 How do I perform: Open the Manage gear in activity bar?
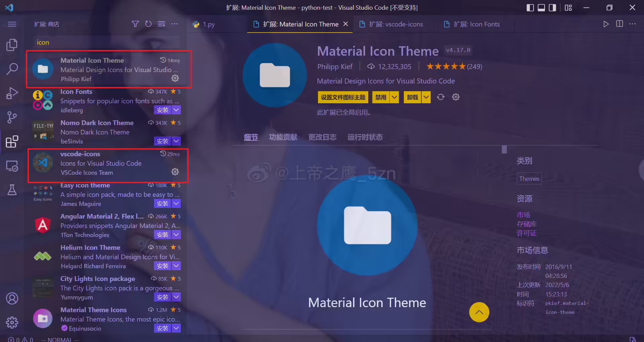[x=12, y=323]
